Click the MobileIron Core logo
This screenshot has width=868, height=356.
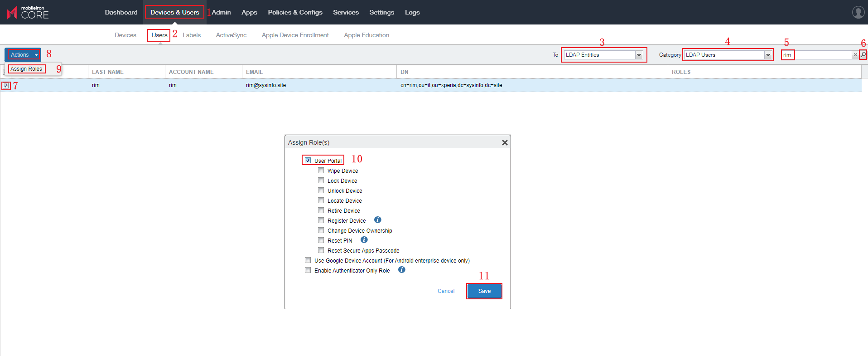[x=28, y=13]
